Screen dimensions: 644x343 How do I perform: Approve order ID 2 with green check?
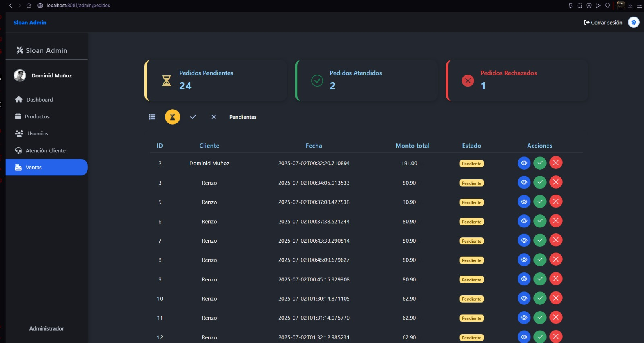[540, 163]
